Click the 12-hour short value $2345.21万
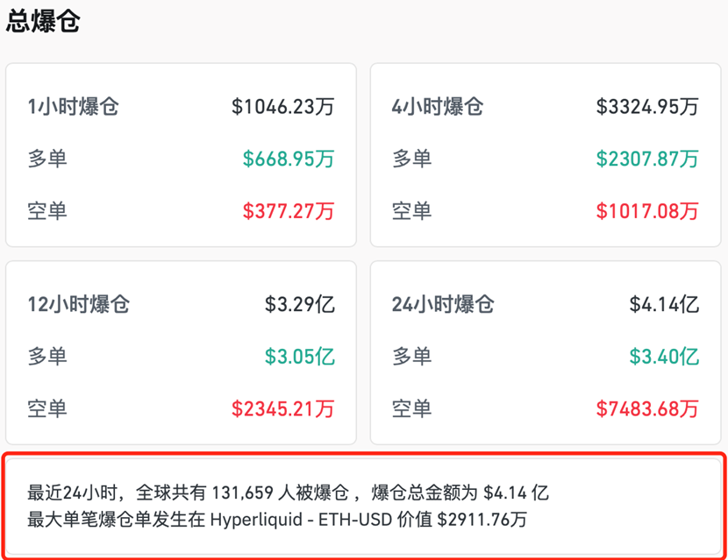The width and height of the screenshot is (728, 560). coord(282,408)
